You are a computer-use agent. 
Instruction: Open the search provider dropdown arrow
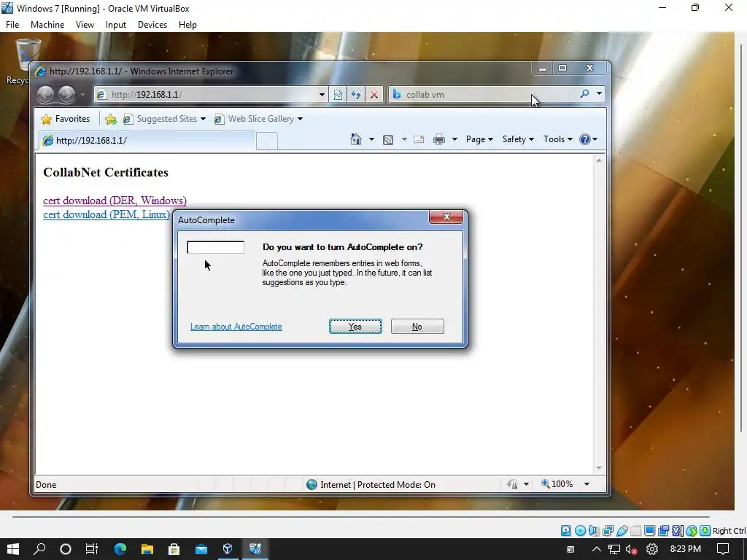click(x=599, y=94)
